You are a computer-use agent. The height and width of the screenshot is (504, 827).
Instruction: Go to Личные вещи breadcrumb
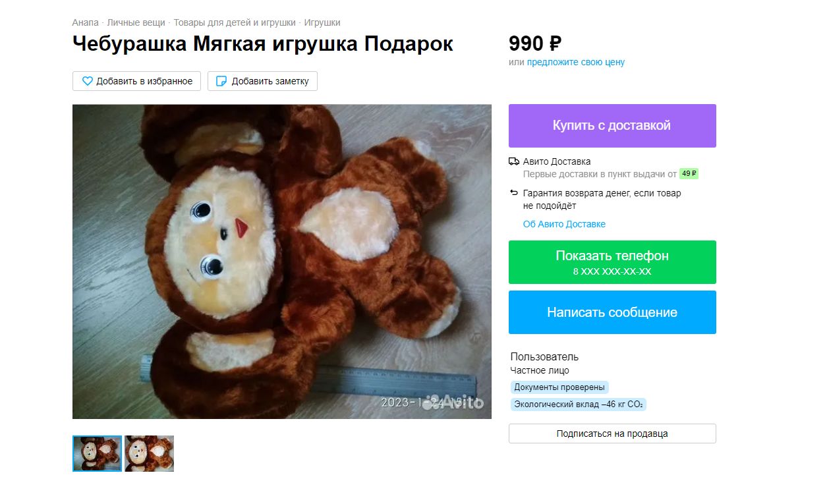tap(136, 22)
